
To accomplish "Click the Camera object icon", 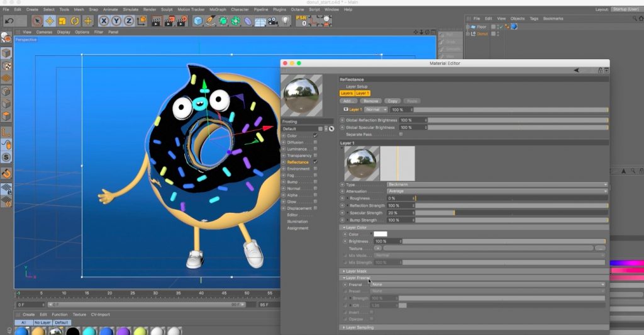I will click(273, 21).
